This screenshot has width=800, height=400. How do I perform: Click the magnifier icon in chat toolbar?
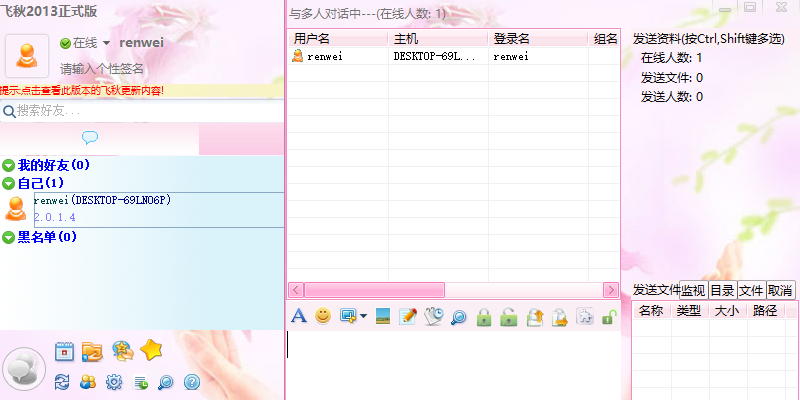click(x=458, y=316)
